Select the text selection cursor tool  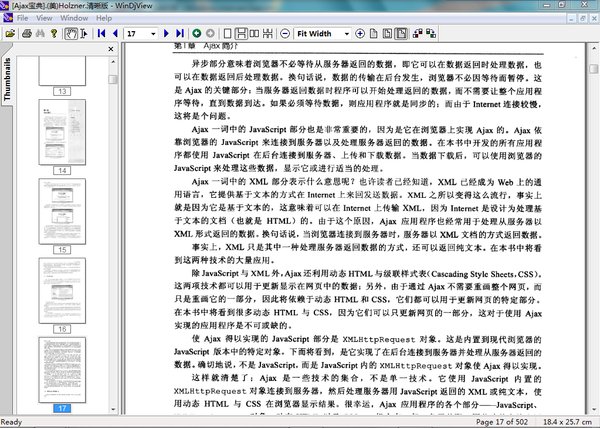click(84, 34)
